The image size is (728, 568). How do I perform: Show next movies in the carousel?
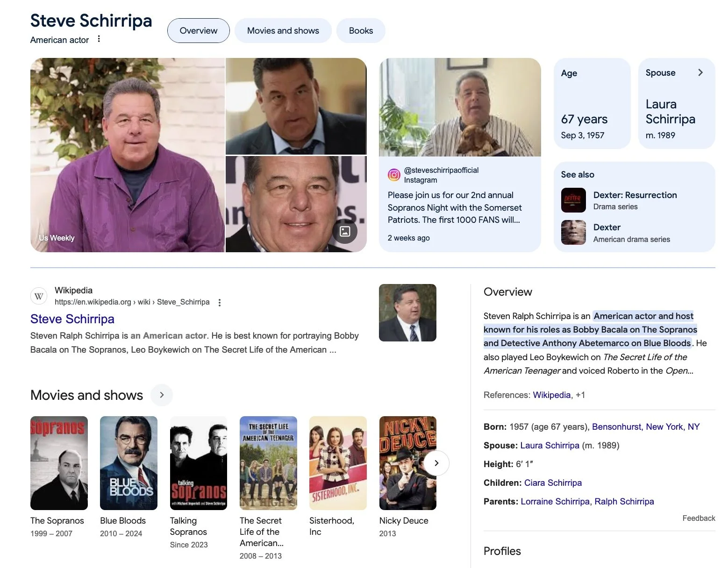click(x=436, y=463)
